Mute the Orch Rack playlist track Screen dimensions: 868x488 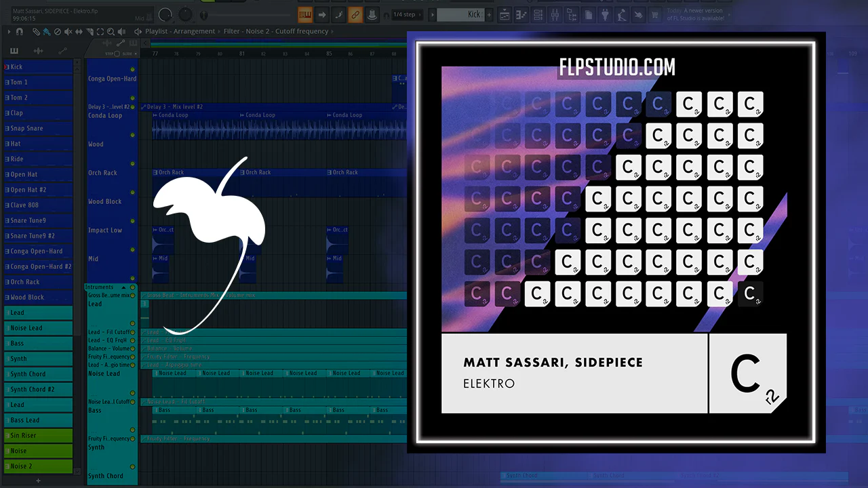click(132, 192)
